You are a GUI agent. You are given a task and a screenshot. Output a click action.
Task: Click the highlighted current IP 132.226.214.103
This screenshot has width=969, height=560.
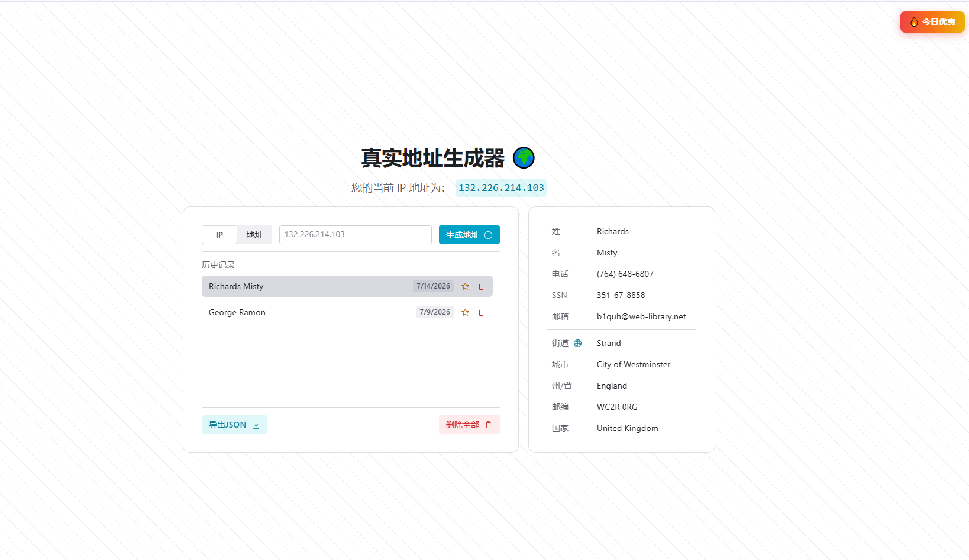click(x=501, y=188)
